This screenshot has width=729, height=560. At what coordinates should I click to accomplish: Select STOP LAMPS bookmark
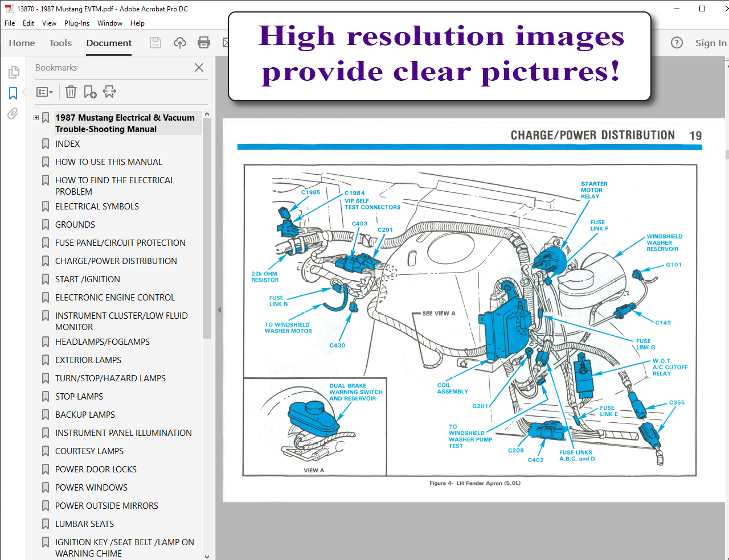79,397
